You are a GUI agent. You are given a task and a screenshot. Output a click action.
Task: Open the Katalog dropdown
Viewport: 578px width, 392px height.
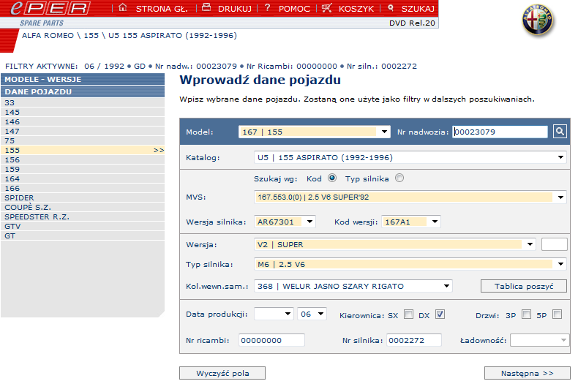click(410, 158)
